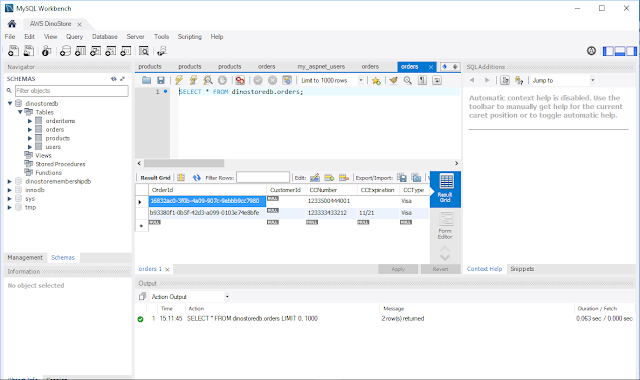This screenshot has width=640, height=380.
Task: Expand the innodb schema
Action: coord(10,190)
